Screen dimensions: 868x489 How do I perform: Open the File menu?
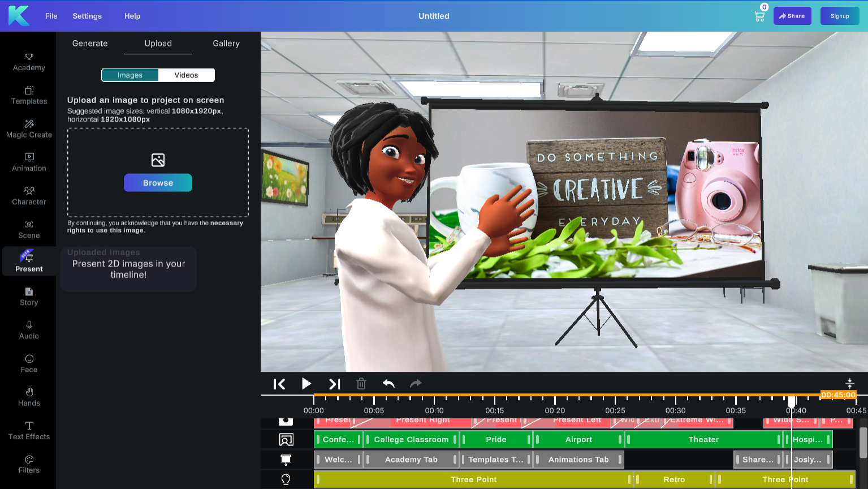click(x=51, y=16)
